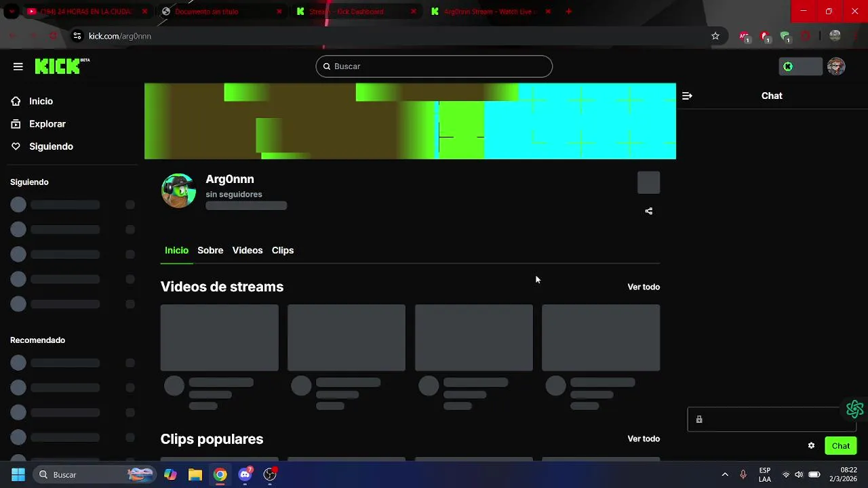Image resolution: width=868 pixels, height=488 pixels.
Task: Click the sin seguidores text
Action: 234,194
